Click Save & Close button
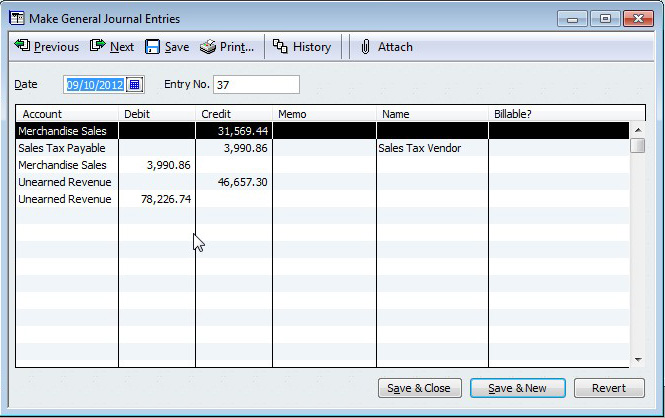The width and height of the screenshot is (665, 418). [418, 388]
